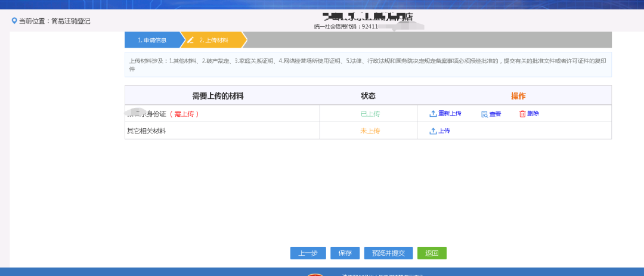644x276 pixels.
Task: Click the 重新上传 re-upload icon for 身份证
Action: (433, 114)
